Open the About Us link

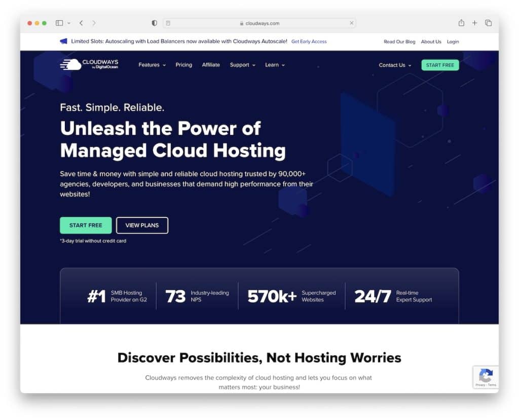(x=431, y=42)
